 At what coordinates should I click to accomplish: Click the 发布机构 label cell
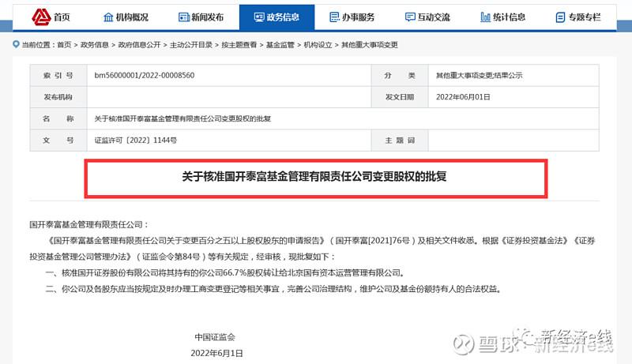58,97
